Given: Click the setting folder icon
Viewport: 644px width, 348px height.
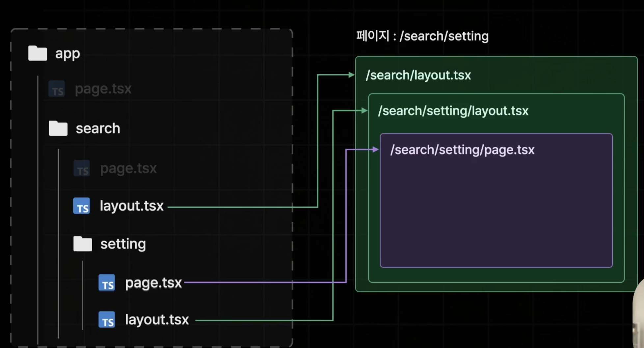Looking at the screenshot, I should pos(83,244).
